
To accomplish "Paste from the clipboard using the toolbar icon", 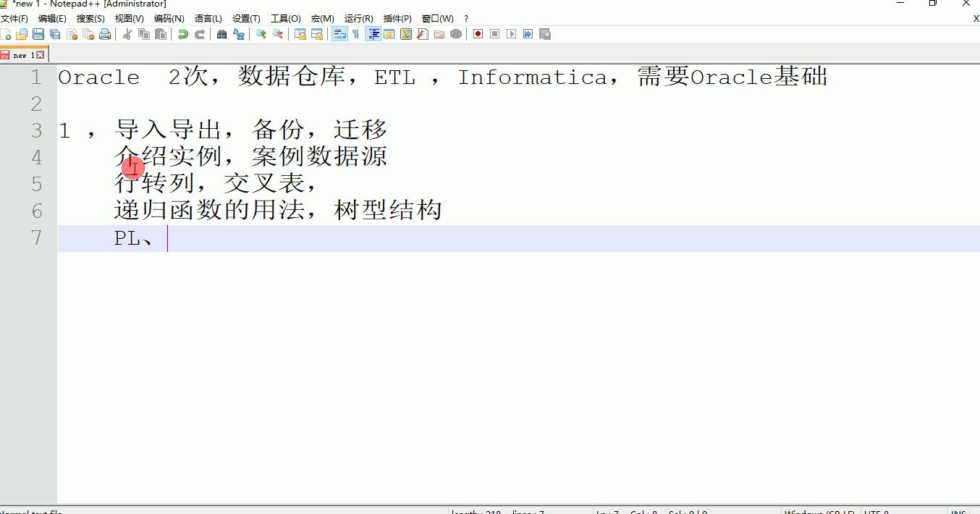I will (161, 34).
